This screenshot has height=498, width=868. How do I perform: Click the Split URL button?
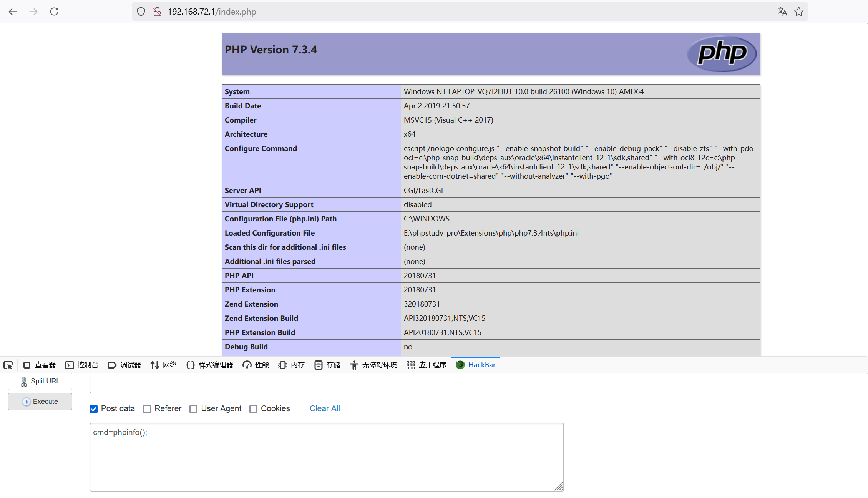pos(40,381)
